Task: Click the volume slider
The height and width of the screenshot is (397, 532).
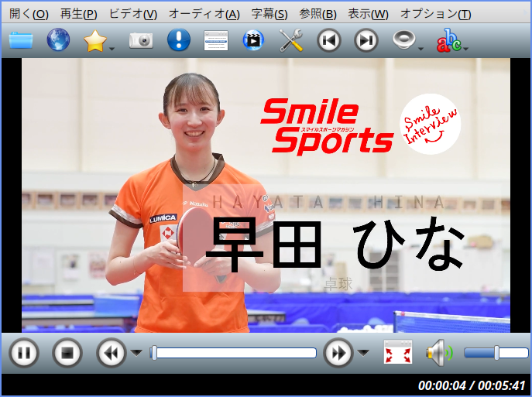Action: pos(496,353)
